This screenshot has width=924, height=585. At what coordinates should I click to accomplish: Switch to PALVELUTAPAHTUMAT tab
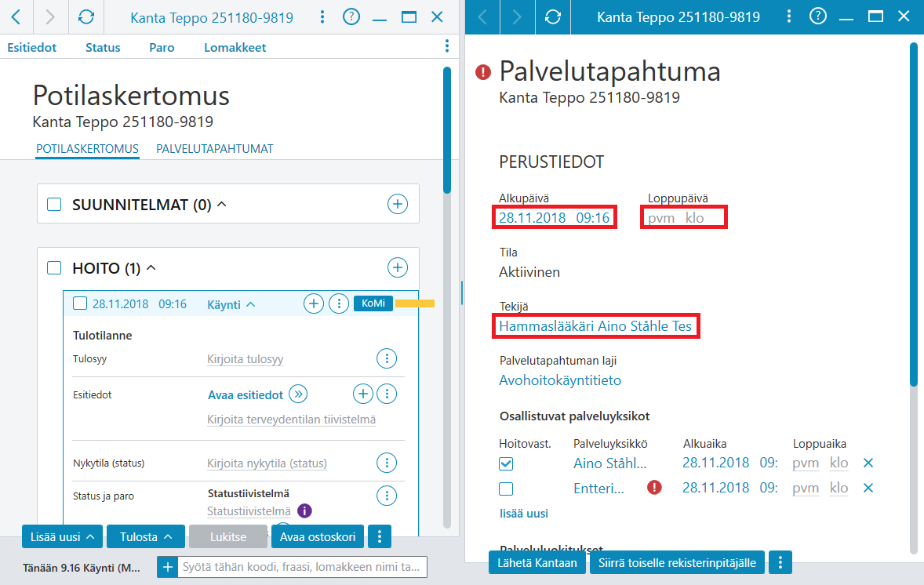pyautogui.click(x=214, y=148)
